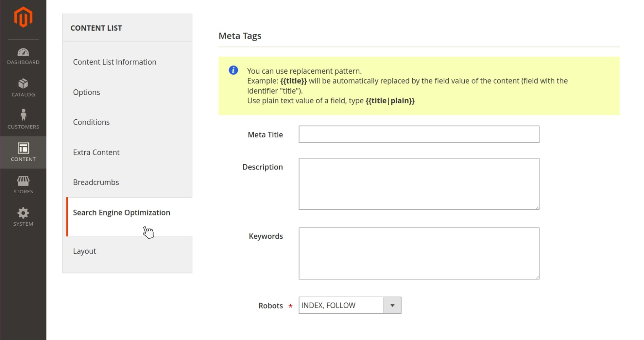Open the Content layout icon

[x=23, y=148]
